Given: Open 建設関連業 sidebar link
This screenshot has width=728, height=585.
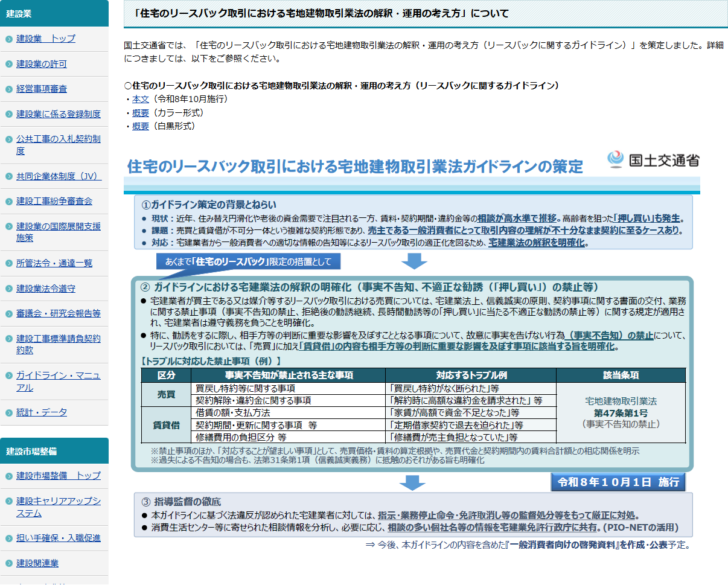Looking at the screenshot, I should pos(37,563).
